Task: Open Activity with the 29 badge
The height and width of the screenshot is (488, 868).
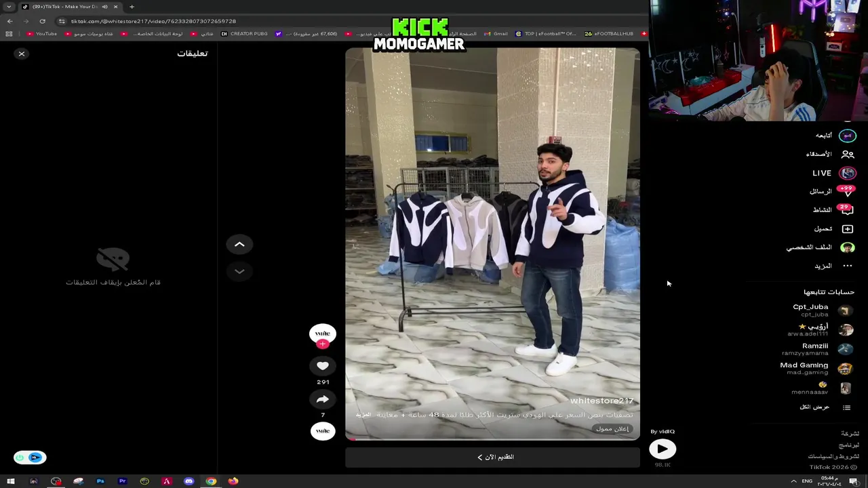Action: pyautogui.click(x=848, y=210)
